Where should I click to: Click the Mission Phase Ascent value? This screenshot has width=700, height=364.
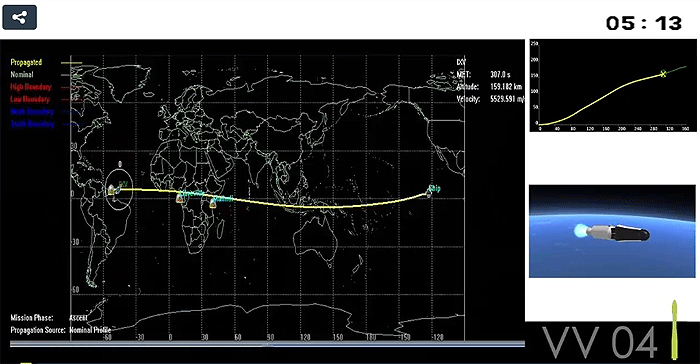point(78,318)
